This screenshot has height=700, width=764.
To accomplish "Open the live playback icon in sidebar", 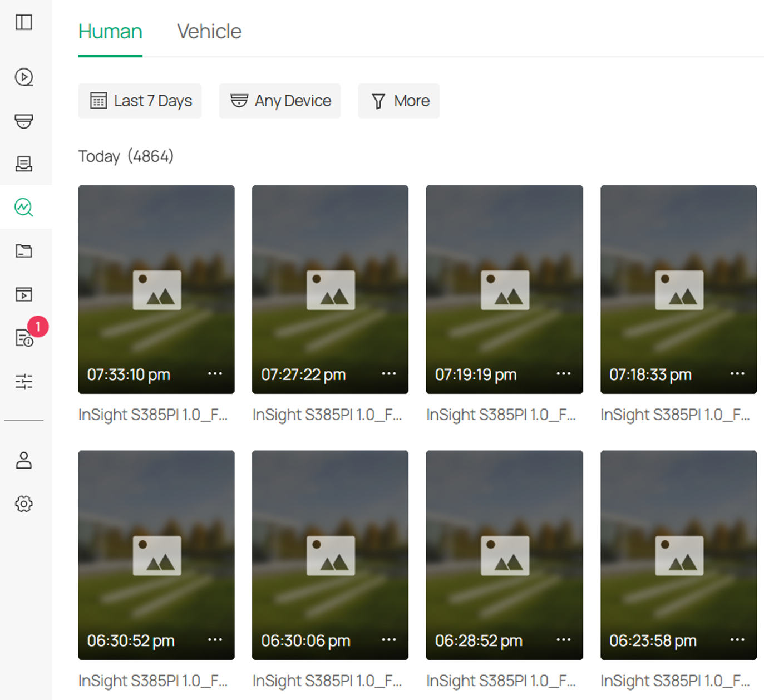I will click(x=24, y=77).
